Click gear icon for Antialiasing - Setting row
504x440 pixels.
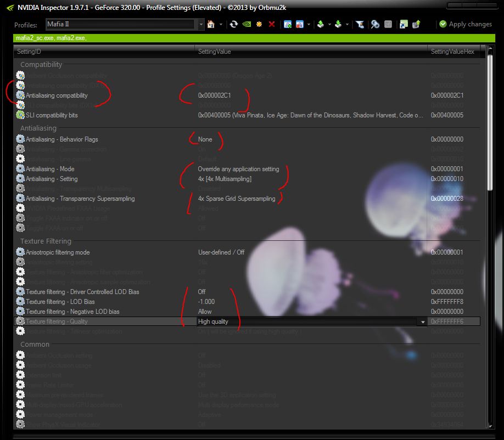point(20,178)
